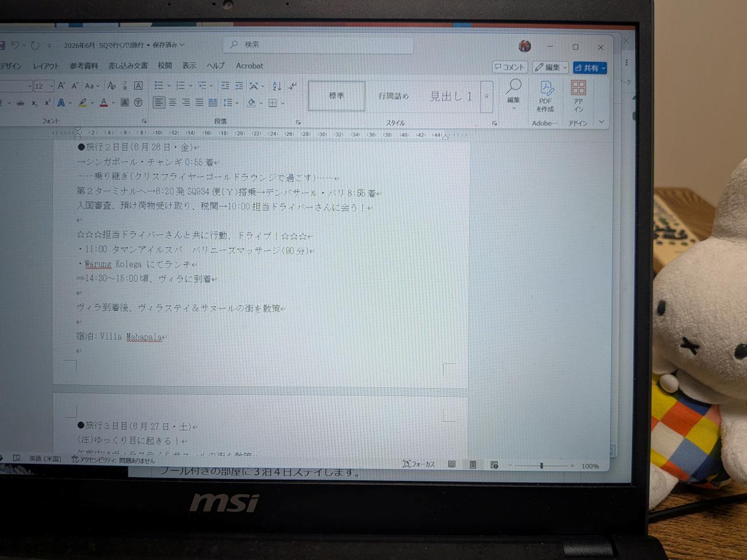Show paragraph marks icon
This screenshot has height=560, width=747.
pos(292,86)
